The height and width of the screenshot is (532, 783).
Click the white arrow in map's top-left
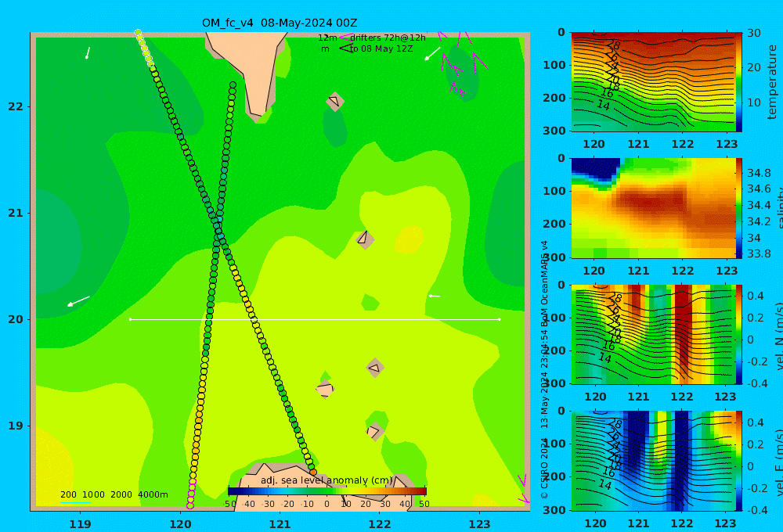[88, 53]
